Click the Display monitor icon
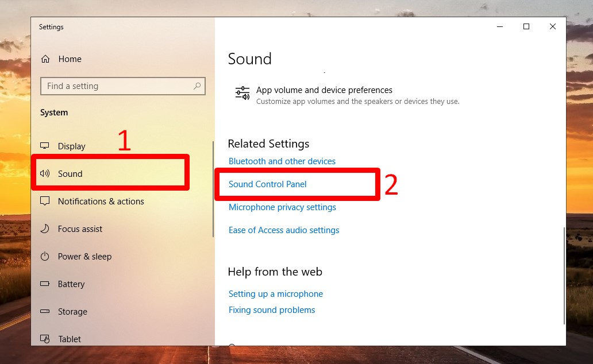The image size is (593, 364). pyautogui.click(x=45, y=146)
